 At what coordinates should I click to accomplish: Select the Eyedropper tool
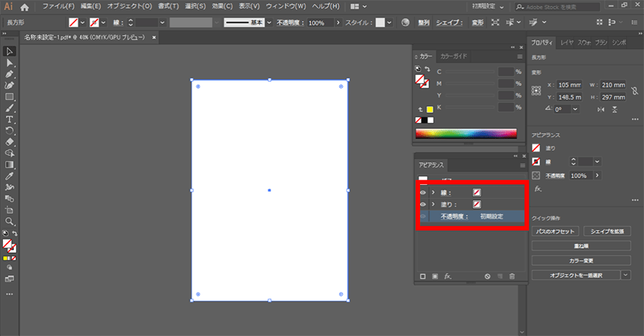pyautogui.click(x=10, y=175)
